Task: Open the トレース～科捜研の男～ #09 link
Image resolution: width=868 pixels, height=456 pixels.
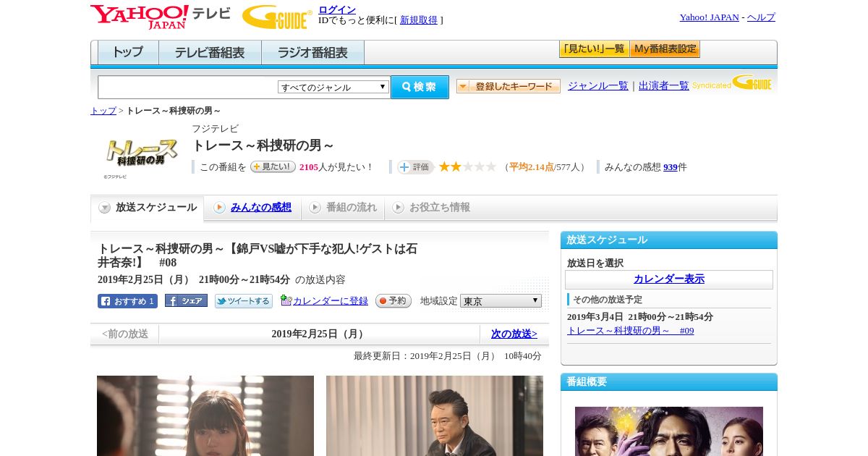Action: pyautogui.click(x=631, y=331)
